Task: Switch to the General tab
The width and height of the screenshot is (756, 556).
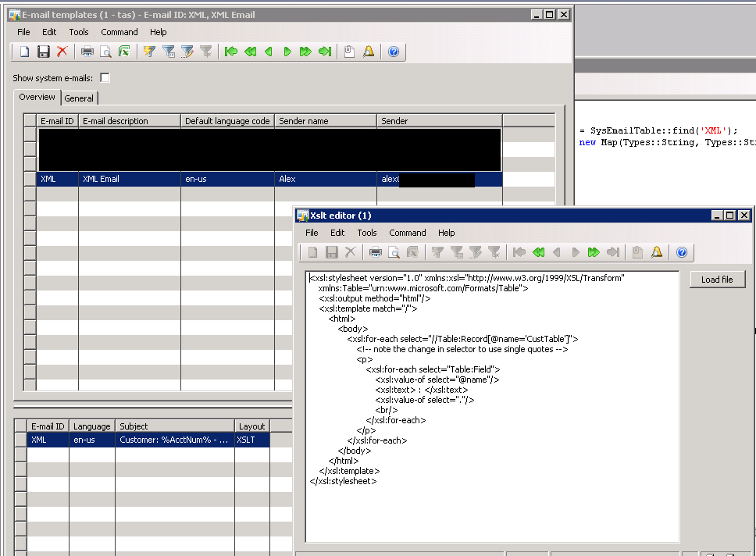Action: pos(79,98)
